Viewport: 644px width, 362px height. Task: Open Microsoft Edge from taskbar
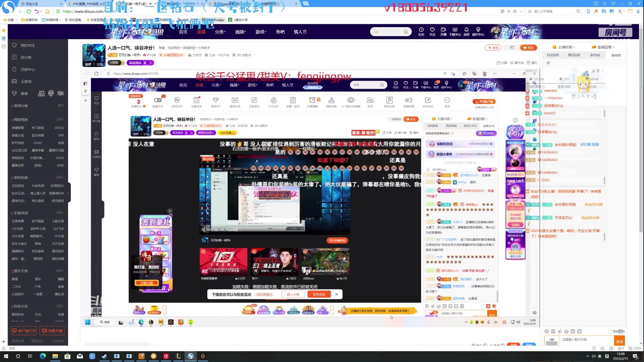43,356
